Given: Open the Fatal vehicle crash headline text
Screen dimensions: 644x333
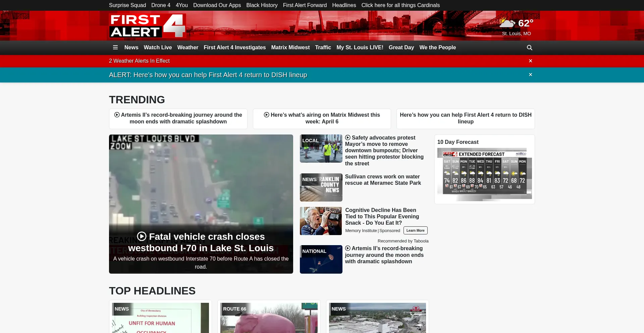Looking at the screenshot, I should click(201, 242).
